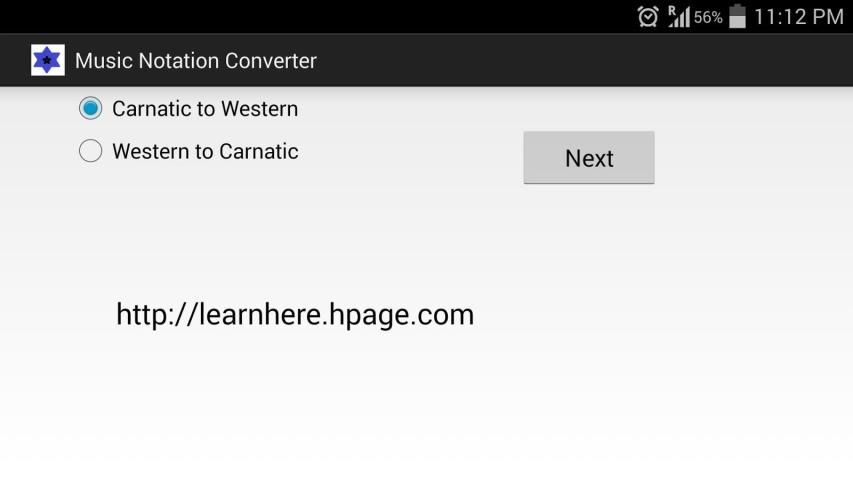Open the learnhere.hpage.com link
The height and width of the screenshot is (480, 853).
pyautogui.click(x=295, y=315)
